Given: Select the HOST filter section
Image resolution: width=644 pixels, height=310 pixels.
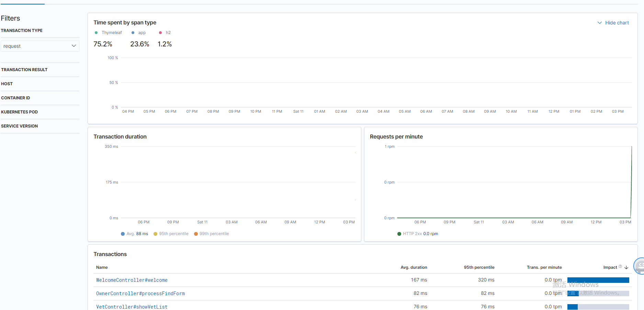Looking at the screenshot, I should 7,84.
